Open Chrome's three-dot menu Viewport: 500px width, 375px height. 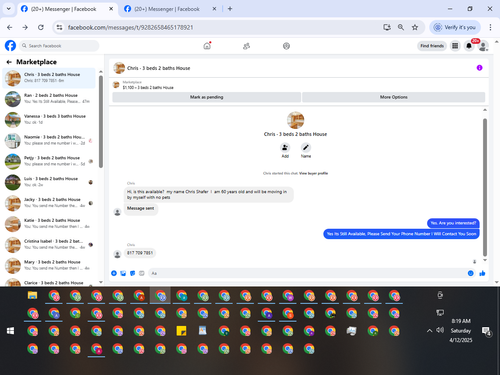click(x=490, y=27)
